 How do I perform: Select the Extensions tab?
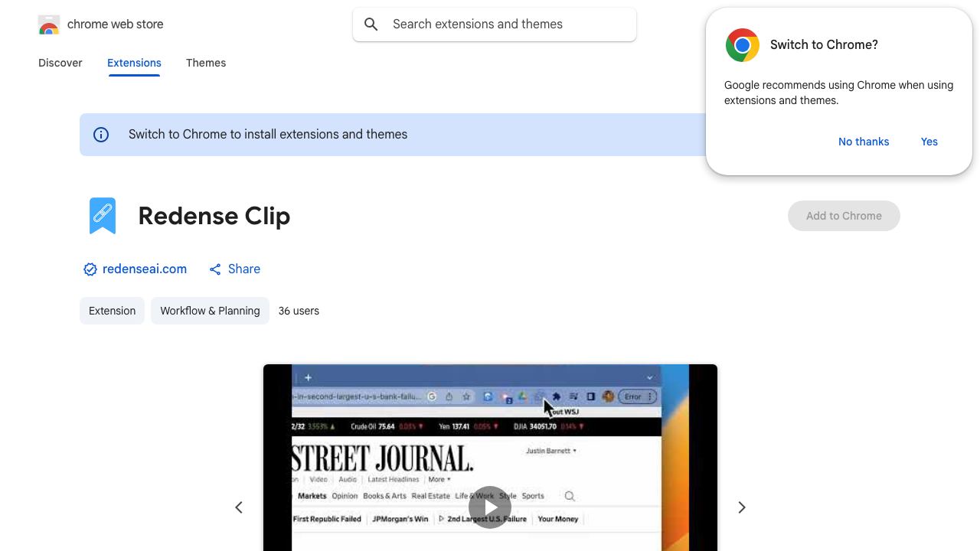point(134,63)
